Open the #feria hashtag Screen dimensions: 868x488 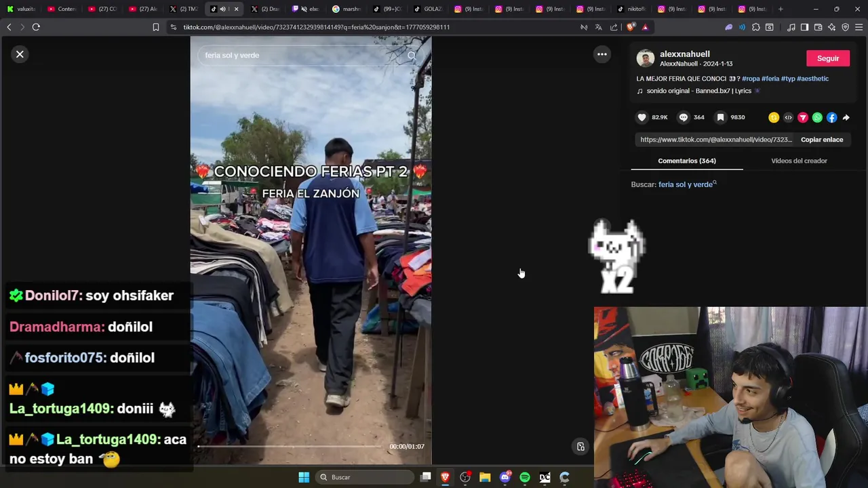coord(770,79)
